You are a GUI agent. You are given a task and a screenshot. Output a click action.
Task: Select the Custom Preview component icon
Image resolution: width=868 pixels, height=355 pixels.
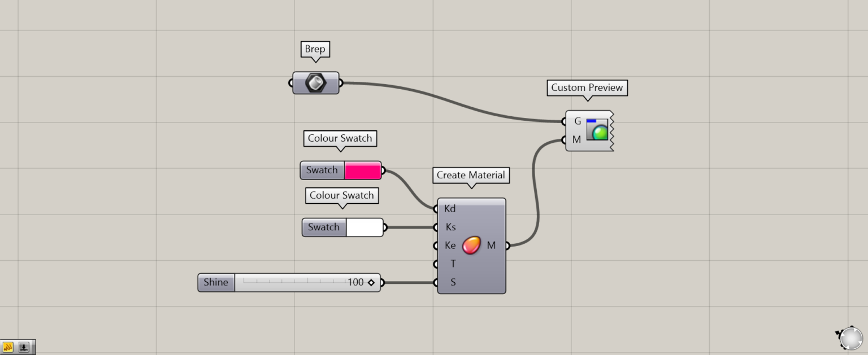click(597, 130)
